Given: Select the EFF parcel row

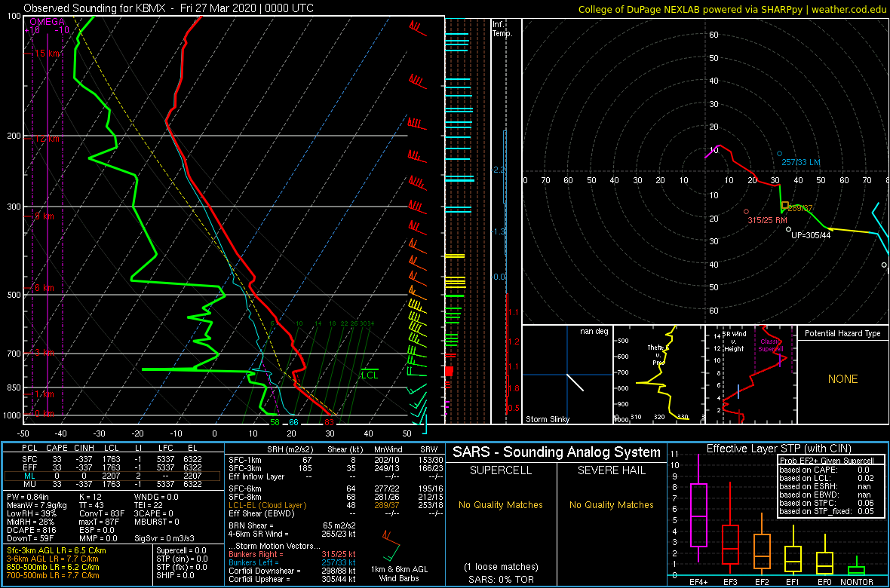Looking at the screenshot, I should pyautogui.click(x=112, y=467).
